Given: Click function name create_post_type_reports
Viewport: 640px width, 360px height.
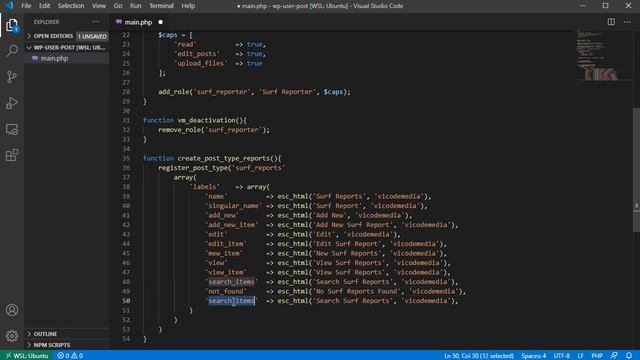Looking at the screenshot, I should click(x=224, y=158).
